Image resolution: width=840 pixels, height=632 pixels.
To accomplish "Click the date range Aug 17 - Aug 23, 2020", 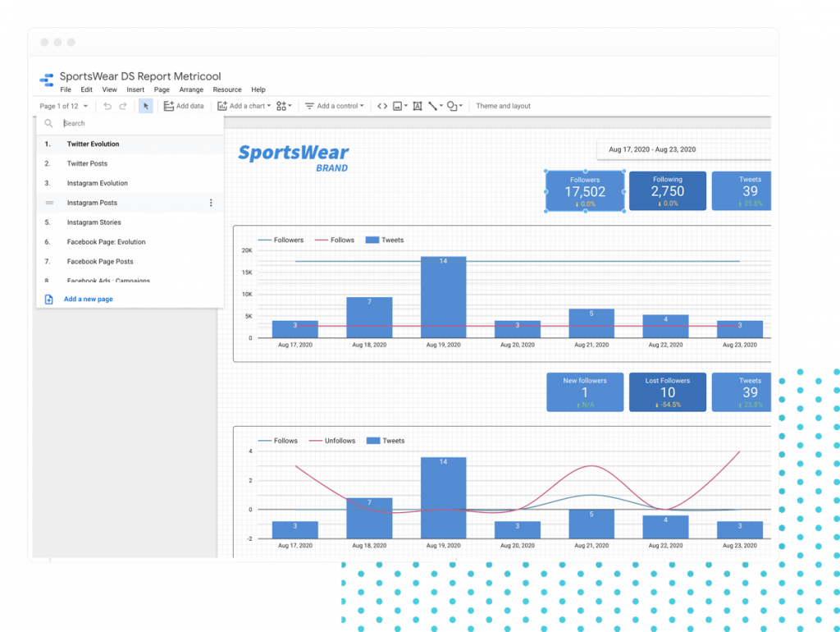I will click(x=683, y=149).
